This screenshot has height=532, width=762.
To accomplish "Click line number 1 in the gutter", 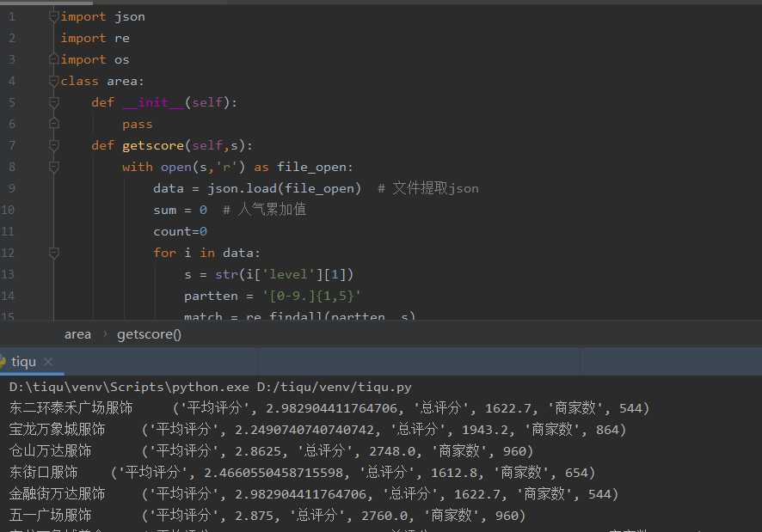I will (12, 16).
